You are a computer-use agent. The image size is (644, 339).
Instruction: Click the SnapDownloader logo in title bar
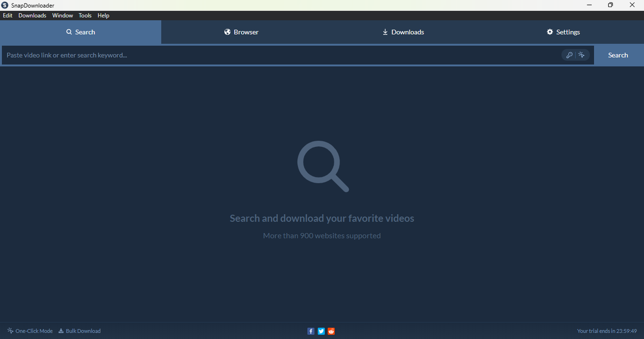5,5
